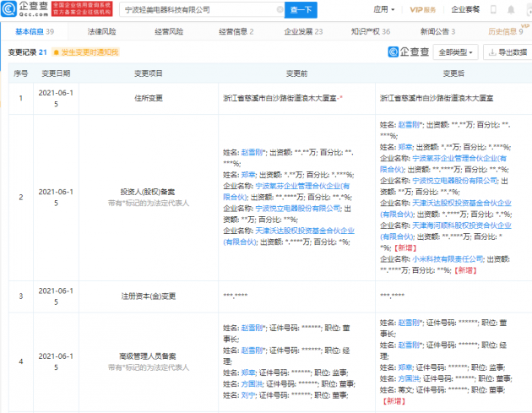
Task: Open 宁波氧芬企业管理合伙企业 link in before column
Action: [x=286, y=192]
